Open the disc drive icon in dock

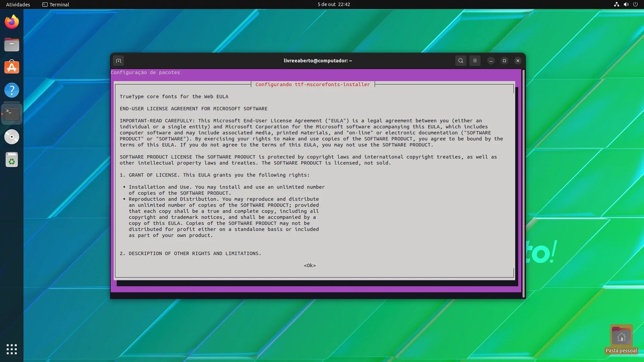pos(12,137)
